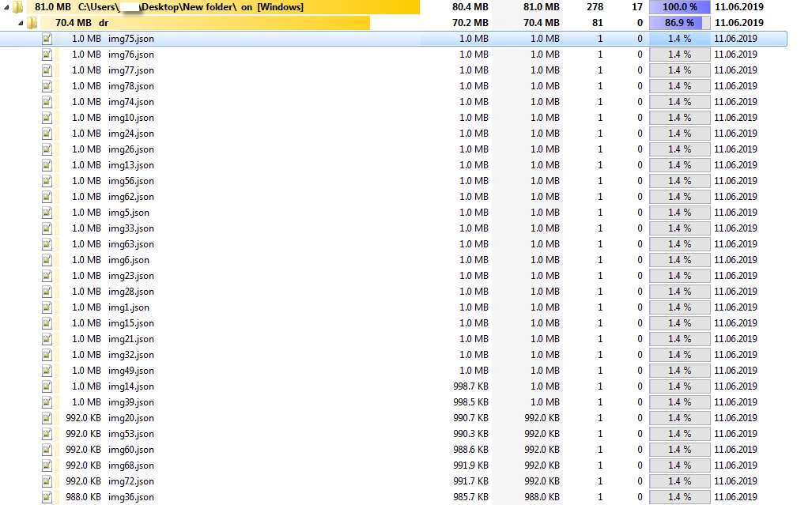This screenshot has width=812, height=505.
Task: Click the file icon for img76.json
Action: tap(47, 55)
